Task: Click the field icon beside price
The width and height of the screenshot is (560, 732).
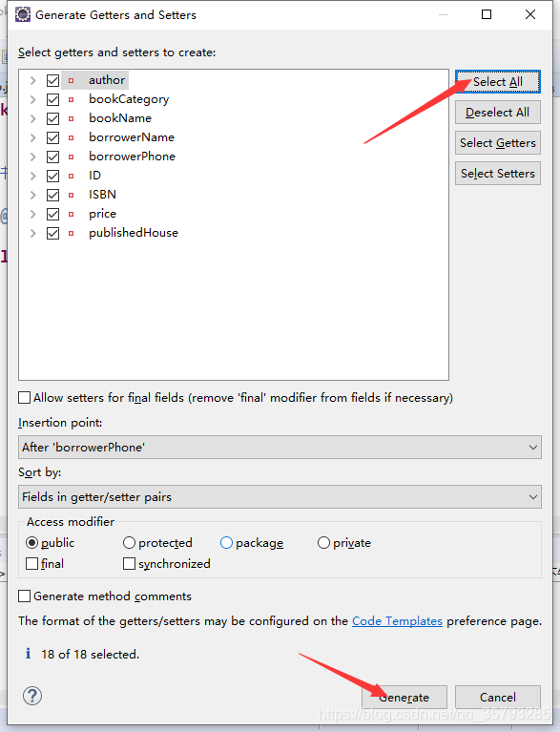Action: click(71, 214)
